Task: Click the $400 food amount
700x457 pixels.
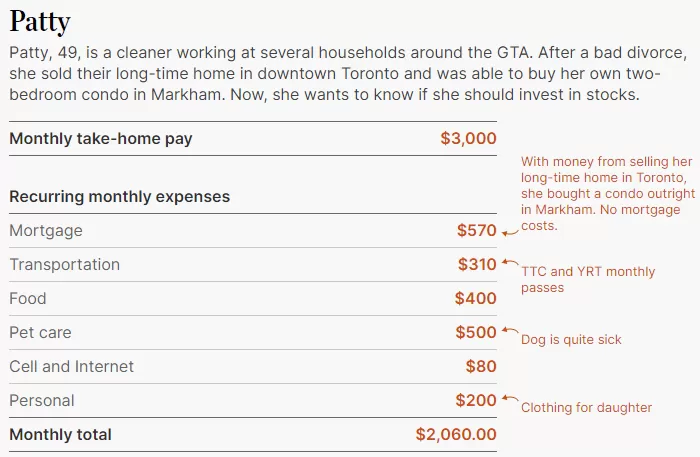Action: (475, 298)
